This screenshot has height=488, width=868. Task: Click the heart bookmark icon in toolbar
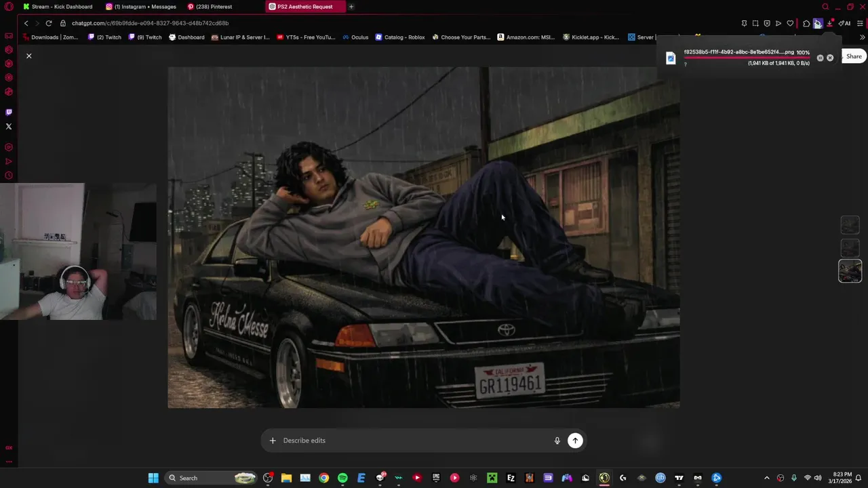tap(790, 23)
